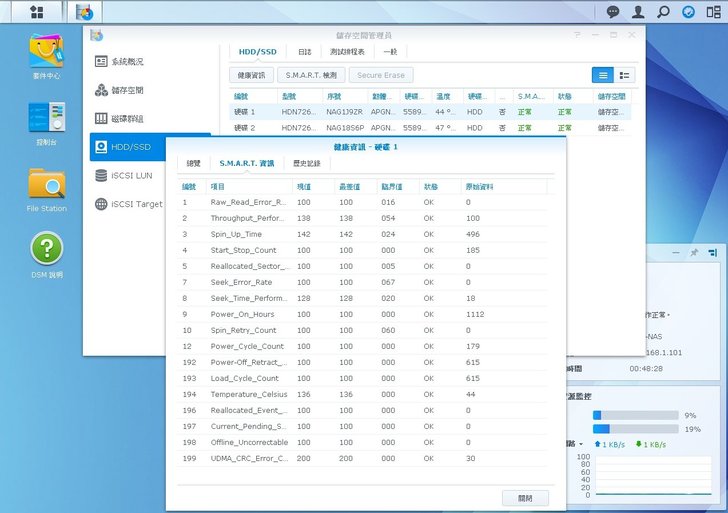728x513 pixels.
Task: Click the S.M.A.R.T. 檢測 button
Action: pos(312,75)
